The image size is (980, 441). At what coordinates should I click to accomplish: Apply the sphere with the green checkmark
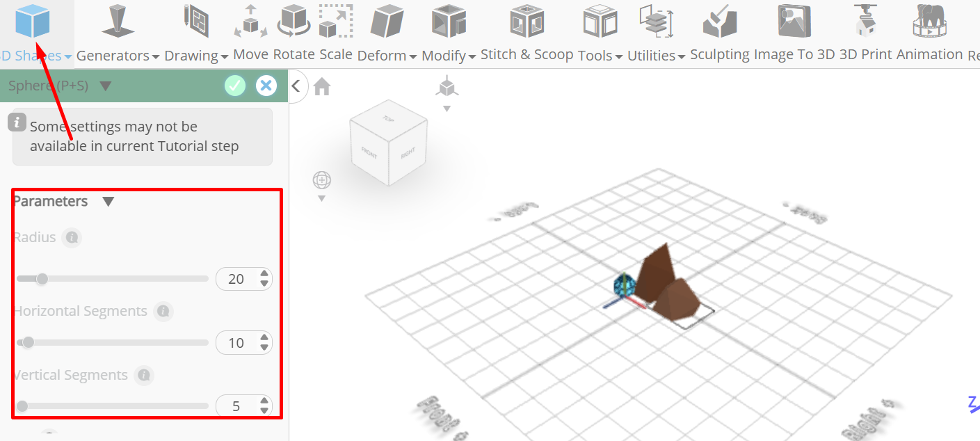[235, 86]
